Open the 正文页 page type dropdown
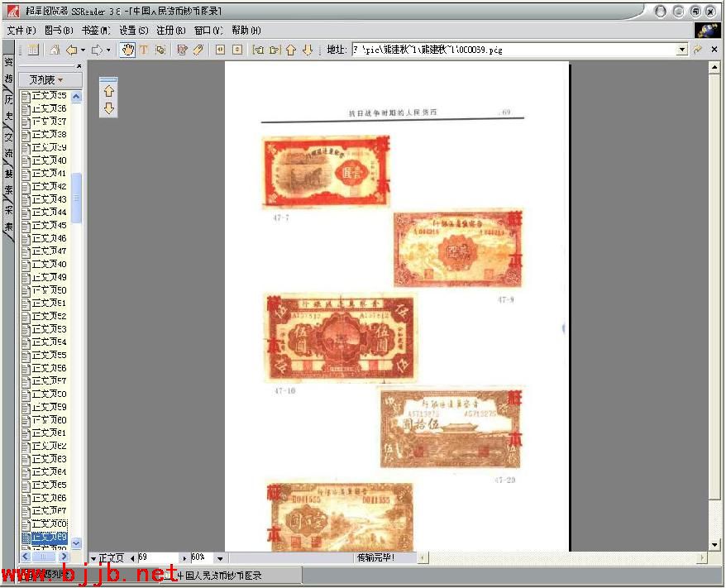Image resolution: width=726 pixels, height=588 pixels. pyautogui.click(x=93, y=558)
